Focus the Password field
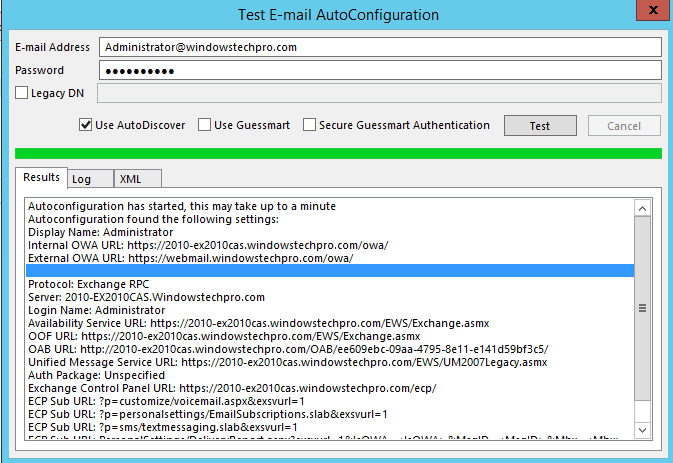 pyautogui.click(x=380, y=70)
